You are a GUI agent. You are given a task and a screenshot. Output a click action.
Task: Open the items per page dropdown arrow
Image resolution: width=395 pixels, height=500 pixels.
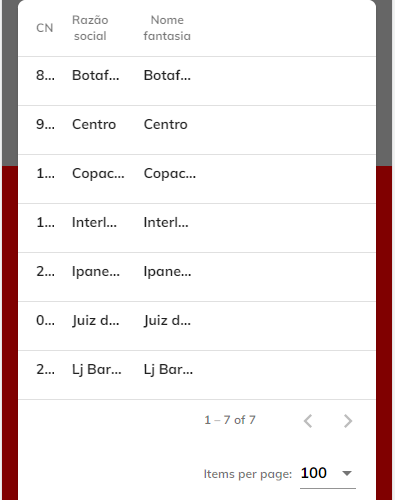(347, 473)
